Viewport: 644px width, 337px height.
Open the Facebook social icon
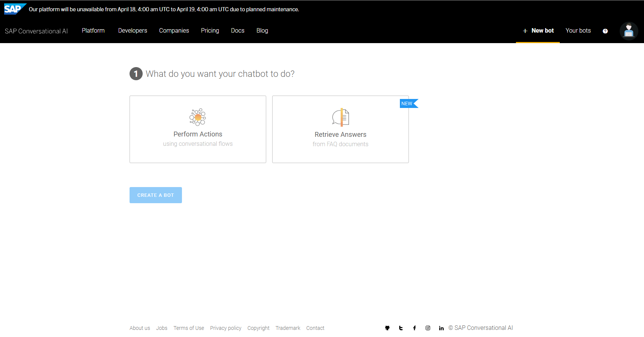[x=414, y=328]
